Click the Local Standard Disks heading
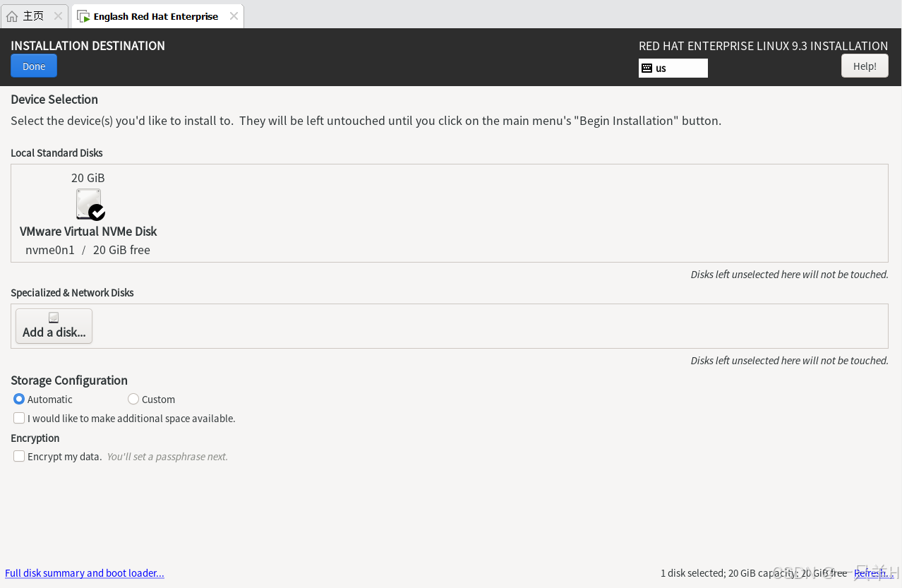 56,153
